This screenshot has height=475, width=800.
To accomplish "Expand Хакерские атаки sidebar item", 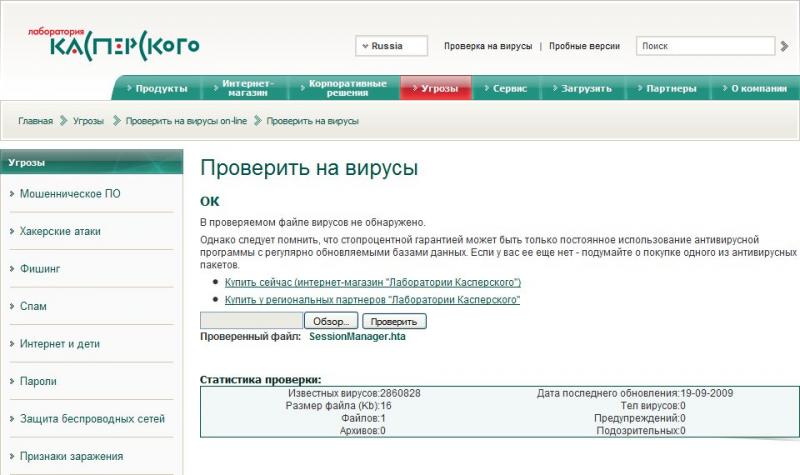I will pos(60,231).
